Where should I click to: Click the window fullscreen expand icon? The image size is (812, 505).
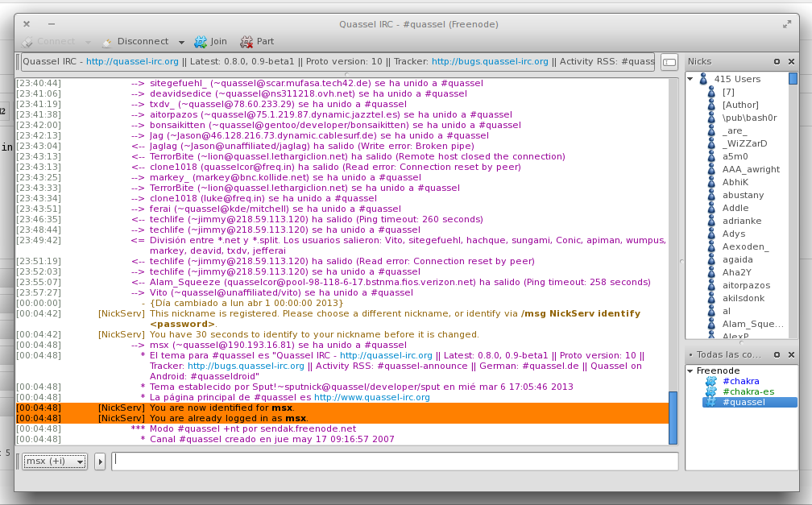click(x=786, y=24)
